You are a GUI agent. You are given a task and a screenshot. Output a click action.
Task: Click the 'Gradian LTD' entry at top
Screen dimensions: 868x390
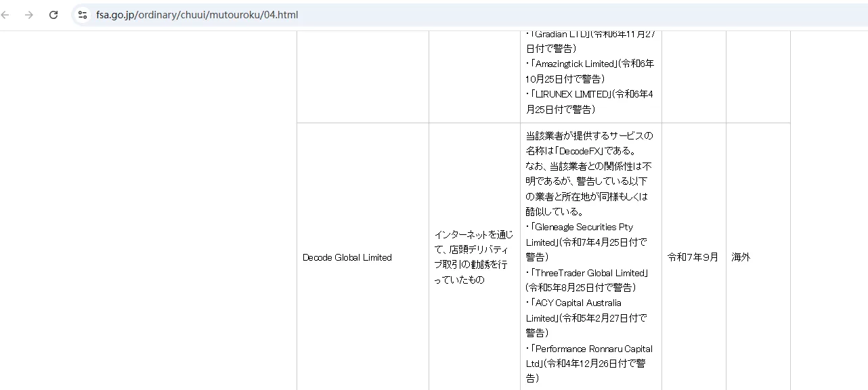coord(561,34)
